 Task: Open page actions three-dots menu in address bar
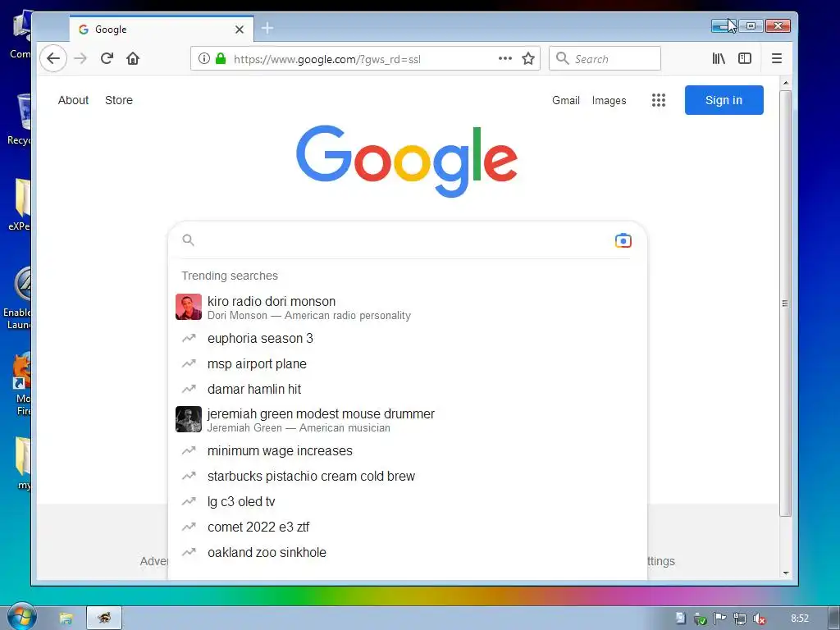point(505,58)
